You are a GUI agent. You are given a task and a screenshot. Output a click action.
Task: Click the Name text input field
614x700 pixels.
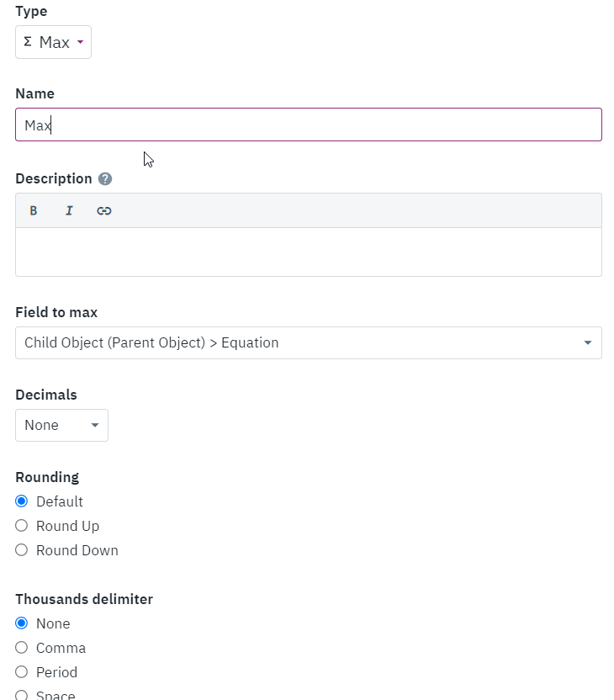(308, 125)
